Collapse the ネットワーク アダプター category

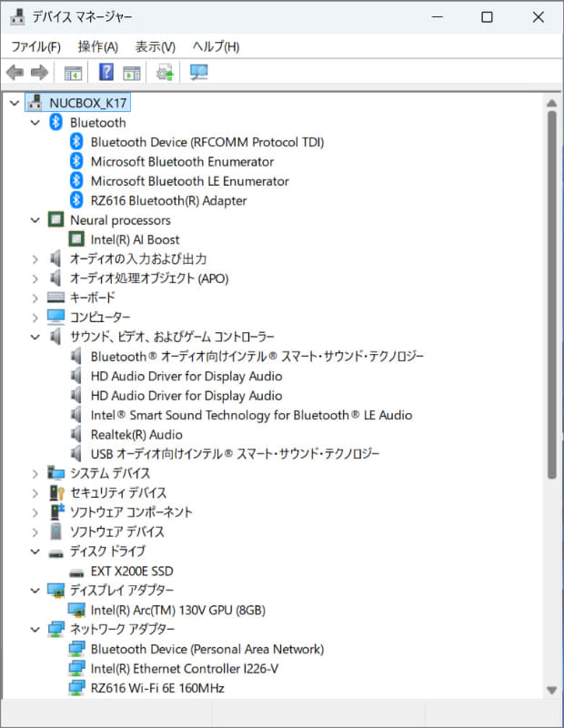point(35,630)
